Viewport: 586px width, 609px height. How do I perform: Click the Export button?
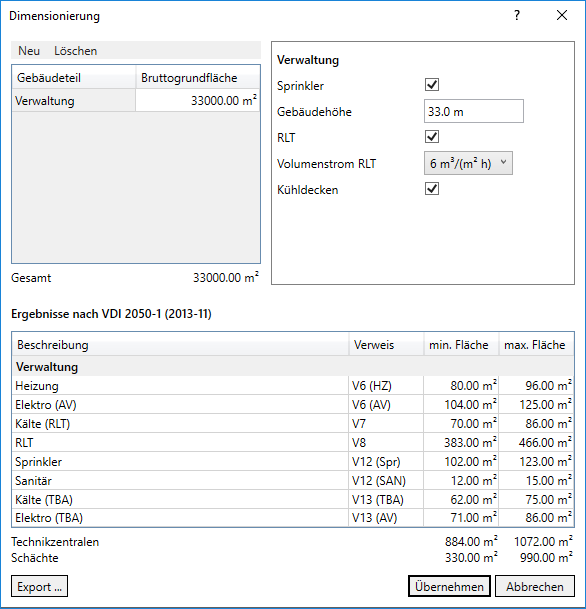pyautogui.click(x=40, y=586)
